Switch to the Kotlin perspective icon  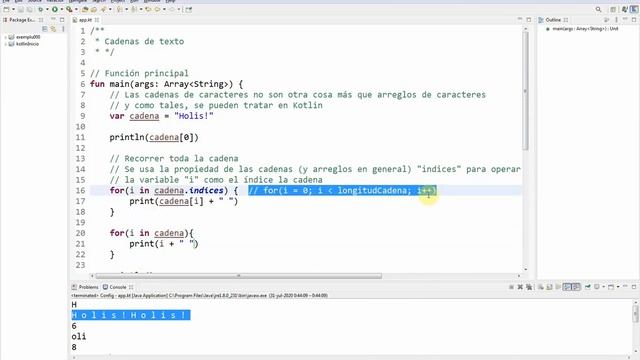click(634, 9)
